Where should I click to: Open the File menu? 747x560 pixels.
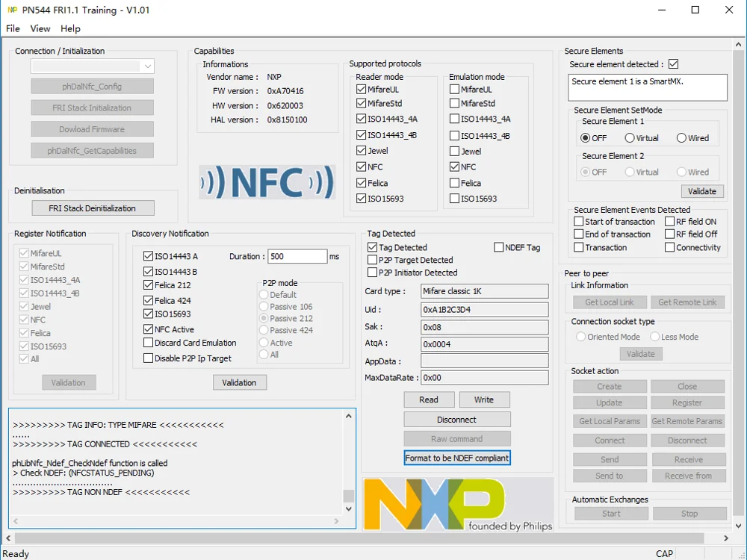tap(13, 28)
